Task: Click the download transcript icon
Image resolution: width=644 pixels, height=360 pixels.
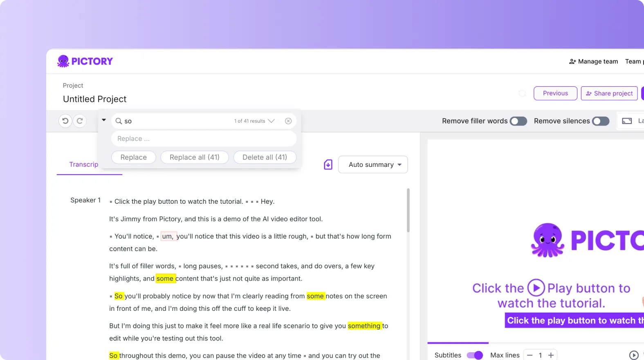Action: (328, 164)
